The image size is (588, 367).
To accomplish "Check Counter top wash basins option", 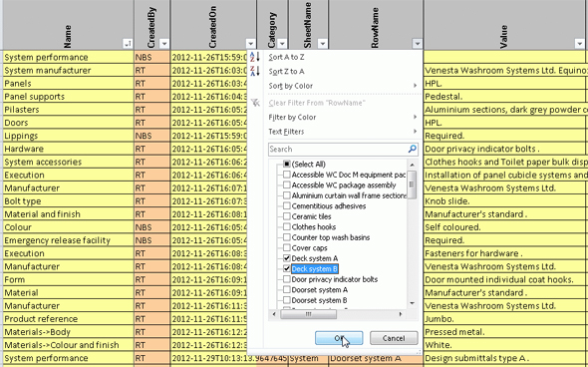I will click(287, 237).
